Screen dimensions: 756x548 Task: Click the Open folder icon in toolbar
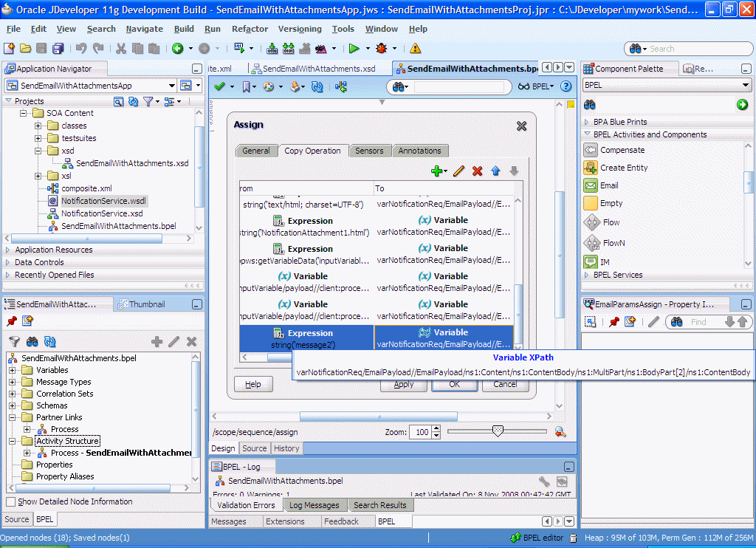26,48
